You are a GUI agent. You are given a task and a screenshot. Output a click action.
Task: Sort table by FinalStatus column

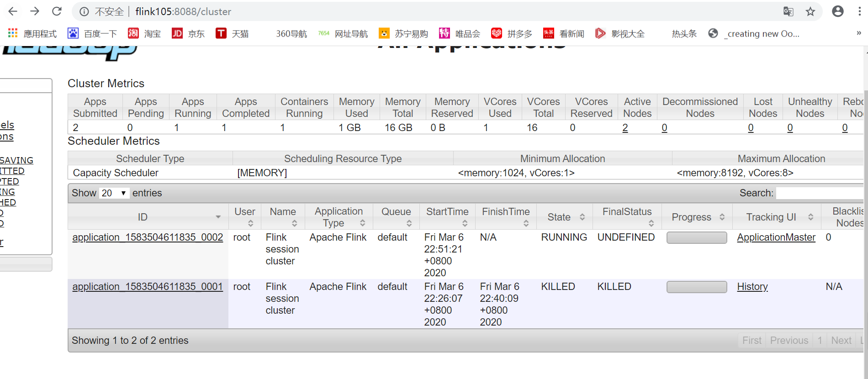627,217
